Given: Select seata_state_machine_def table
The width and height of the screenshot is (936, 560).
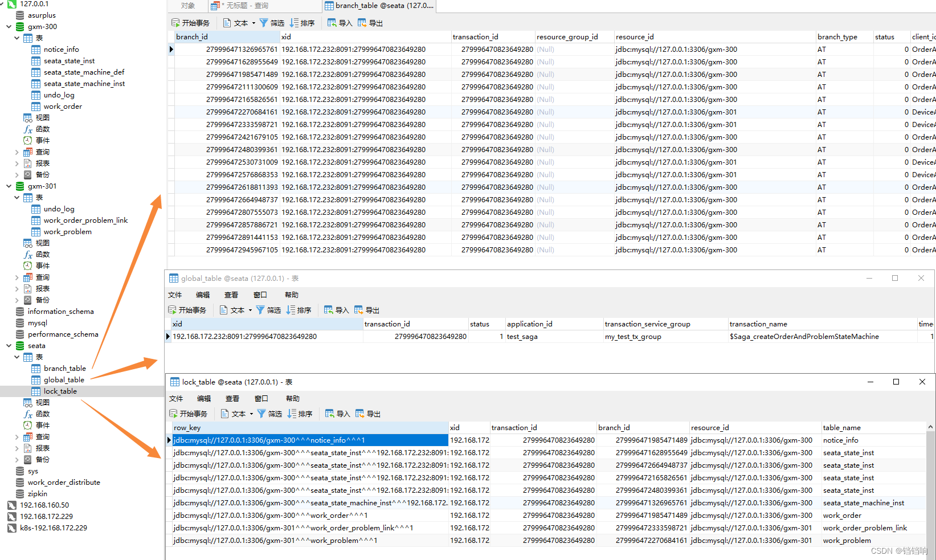Looking at the screenshot, I should (x=84, y=72).
